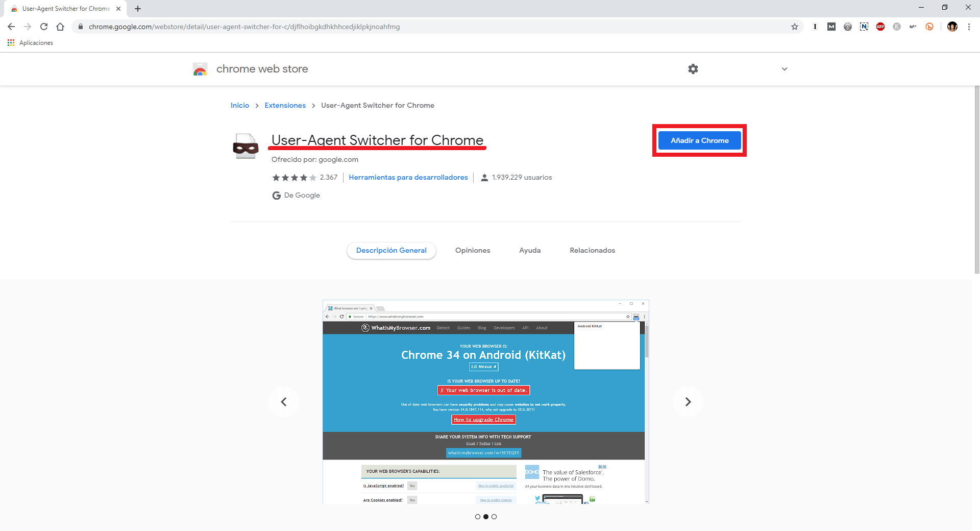Open Web Store settings gear
The height and width of the screenshot is (531, 980).
point(693,69)
